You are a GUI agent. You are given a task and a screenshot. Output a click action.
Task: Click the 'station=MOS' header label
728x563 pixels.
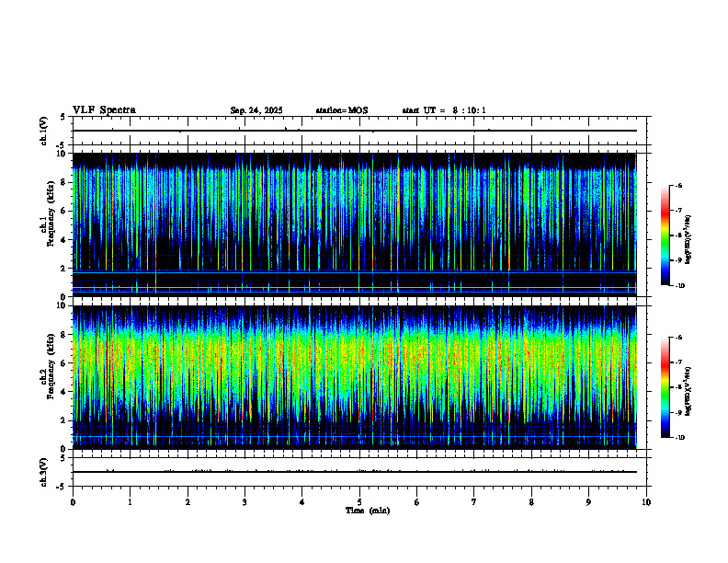point(342,110)
